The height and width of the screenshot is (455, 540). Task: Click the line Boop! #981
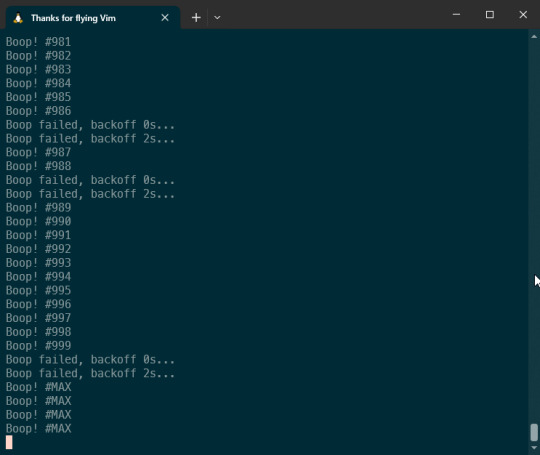(39, 42)
